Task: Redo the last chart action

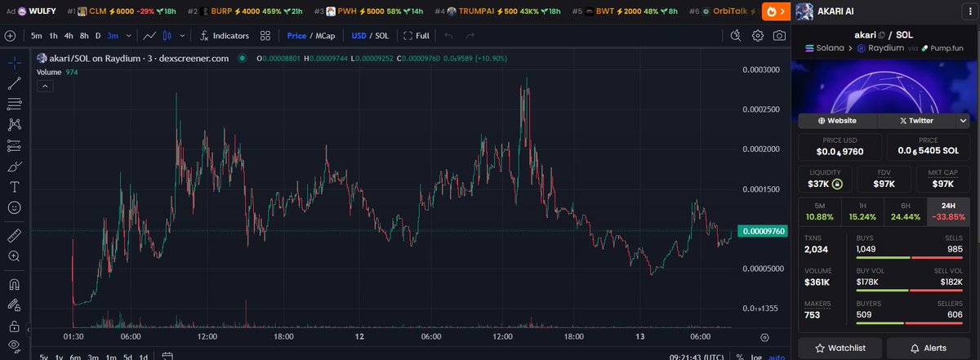Action: point(471,36)
